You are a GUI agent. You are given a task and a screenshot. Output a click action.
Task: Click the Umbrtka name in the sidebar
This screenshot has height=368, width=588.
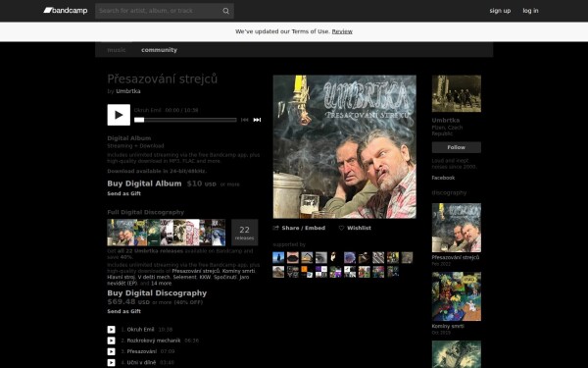(446, 120)
